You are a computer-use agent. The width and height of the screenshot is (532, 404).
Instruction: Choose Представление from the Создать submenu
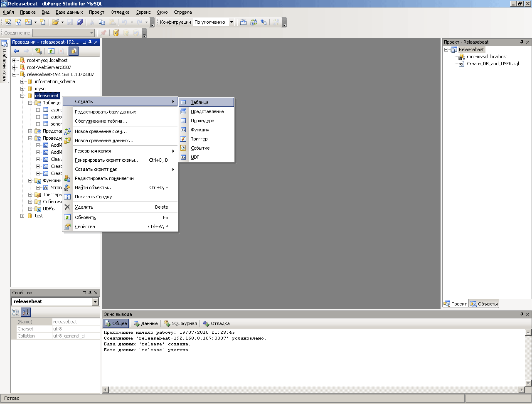pyautogui.click(x=207, y=111)
